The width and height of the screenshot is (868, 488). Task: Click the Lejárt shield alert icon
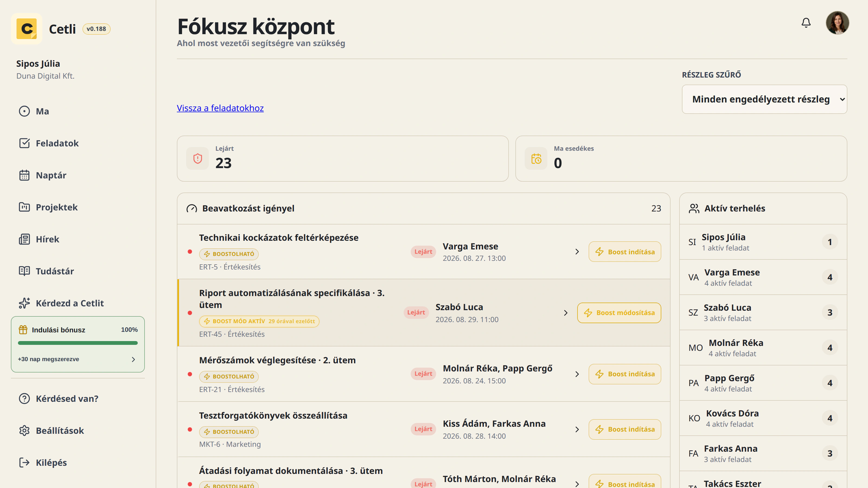tap(197, 158)
